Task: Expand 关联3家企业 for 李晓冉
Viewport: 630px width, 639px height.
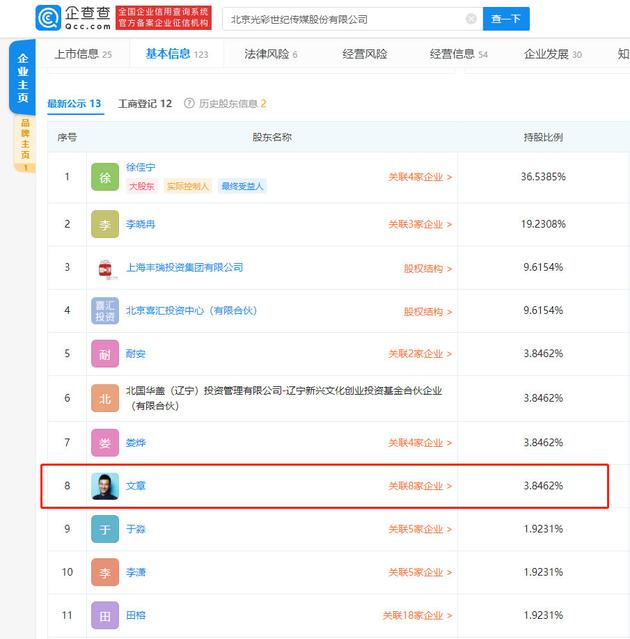Action: click(x=420, y=225)
